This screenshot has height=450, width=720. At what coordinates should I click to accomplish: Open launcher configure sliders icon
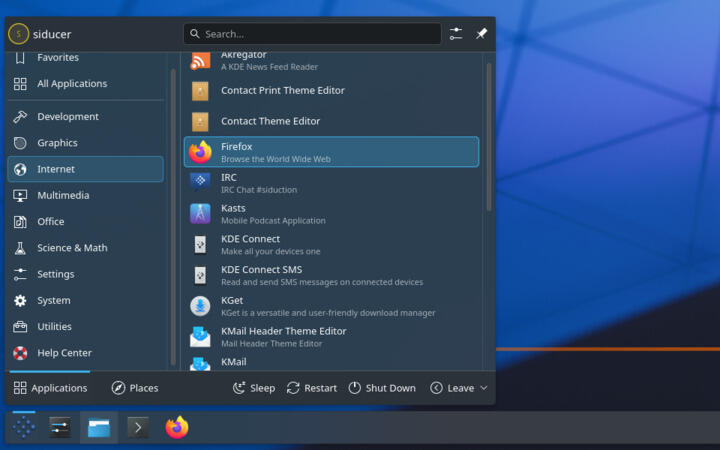[x=456, y=34]
